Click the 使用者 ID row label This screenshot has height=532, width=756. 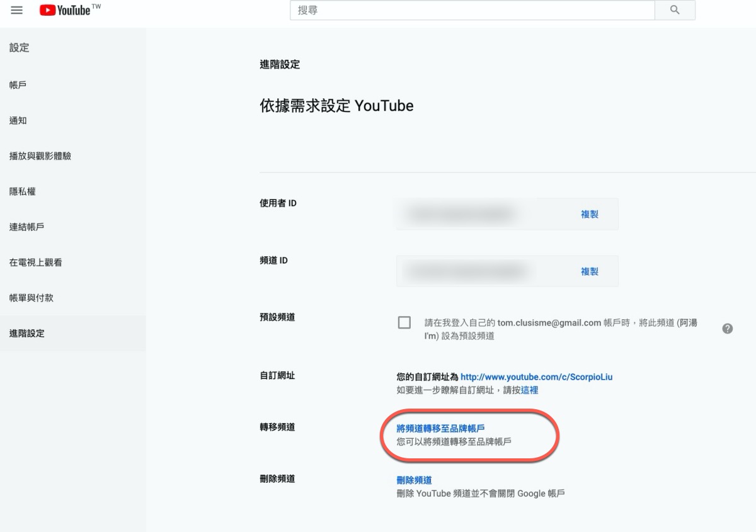278,203
